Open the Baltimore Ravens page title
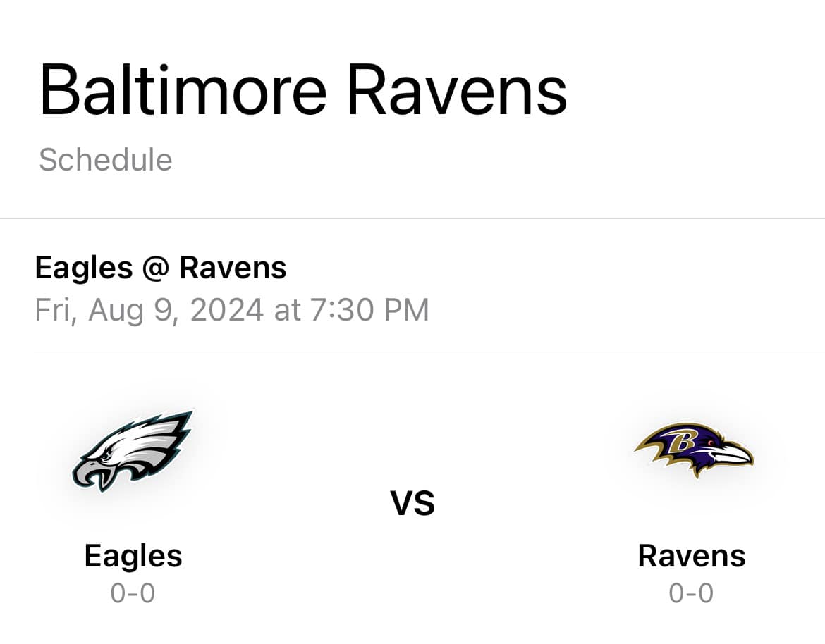 (303, 90)
